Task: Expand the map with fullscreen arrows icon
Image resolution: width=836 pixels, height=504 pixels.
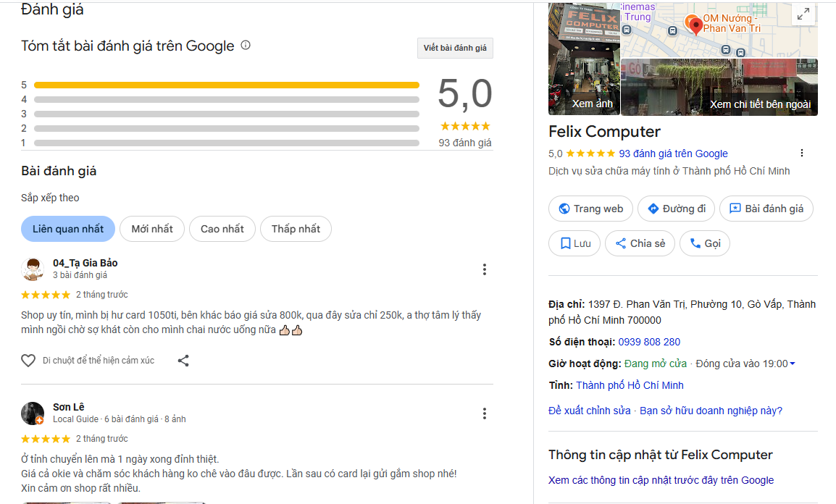Action: [803, 14]
